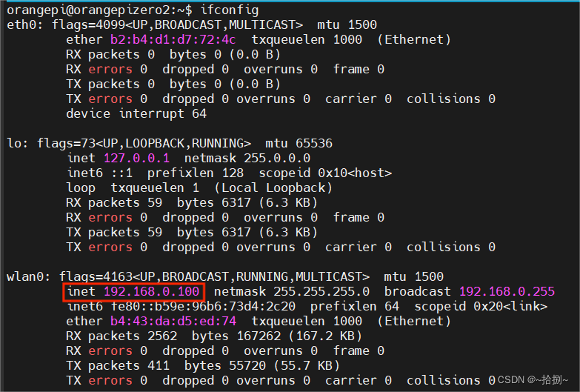Viewport: 580px width, 392px height.
Task: Click 'TX packets 411' value
Action: pos(118,365)
